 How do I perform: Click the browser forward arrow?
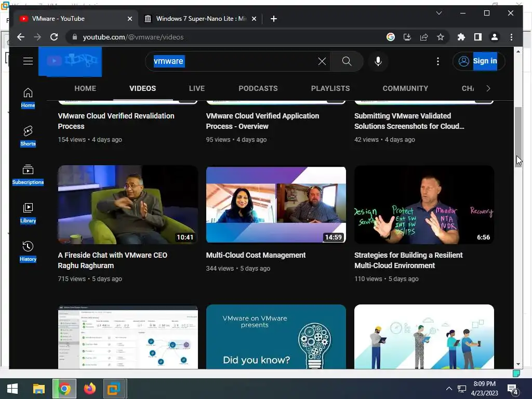(x=37, y=37)
